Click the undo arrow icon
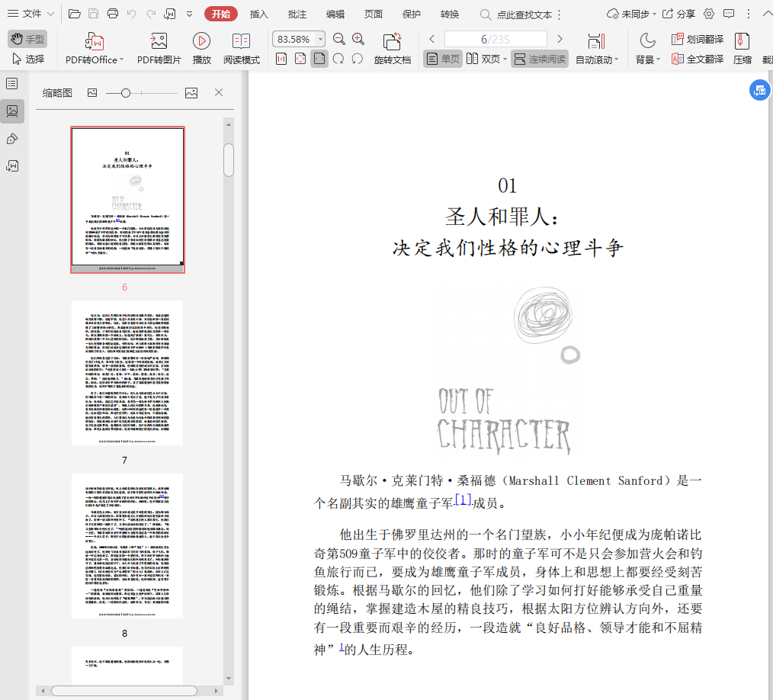This screenshot has height=700, width=773. click(x=131, y=14)
